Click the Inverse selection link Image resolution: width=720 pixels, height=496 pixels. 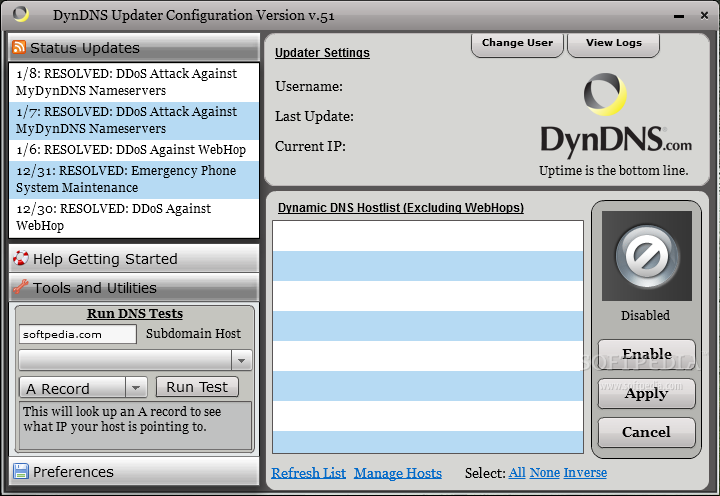(x=585, y=473)
